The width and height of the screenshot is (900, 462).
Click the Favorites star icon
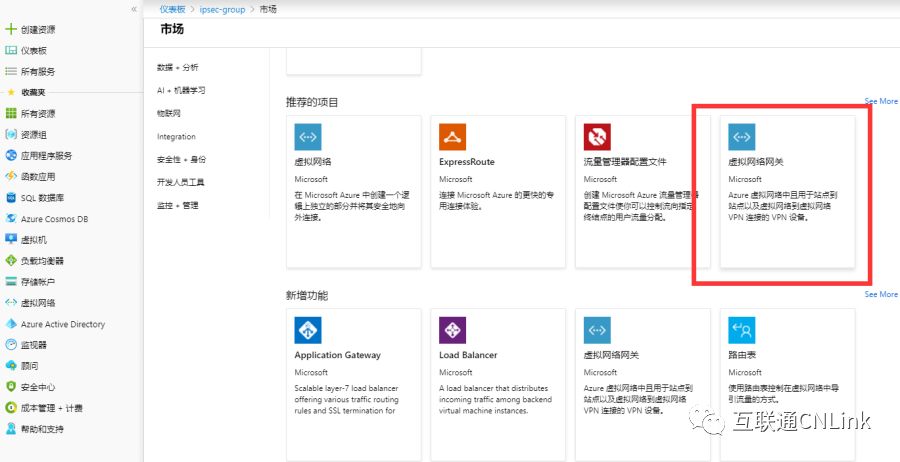tap(10, 92)
